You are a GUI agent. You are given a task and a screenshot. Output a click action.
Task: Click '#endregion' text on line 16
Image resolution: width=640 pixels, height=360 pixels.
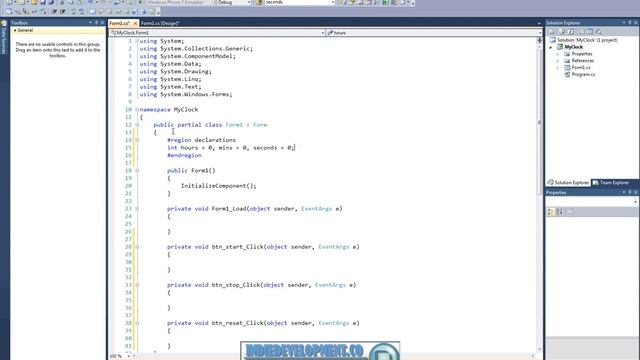[184, 156]
